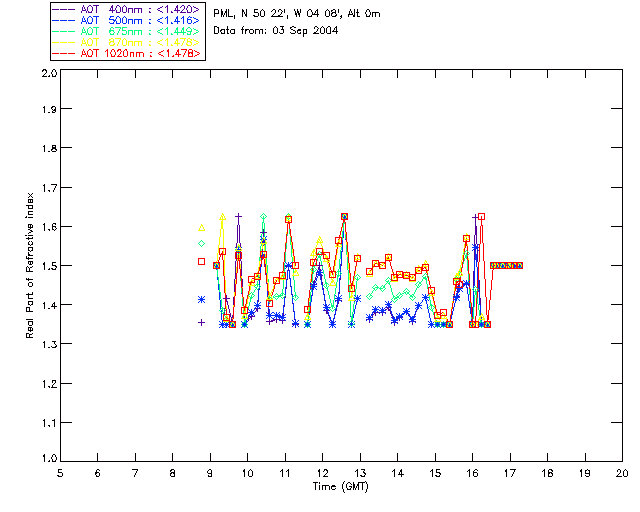Click the x-axis tick label 19

(585, 473)
